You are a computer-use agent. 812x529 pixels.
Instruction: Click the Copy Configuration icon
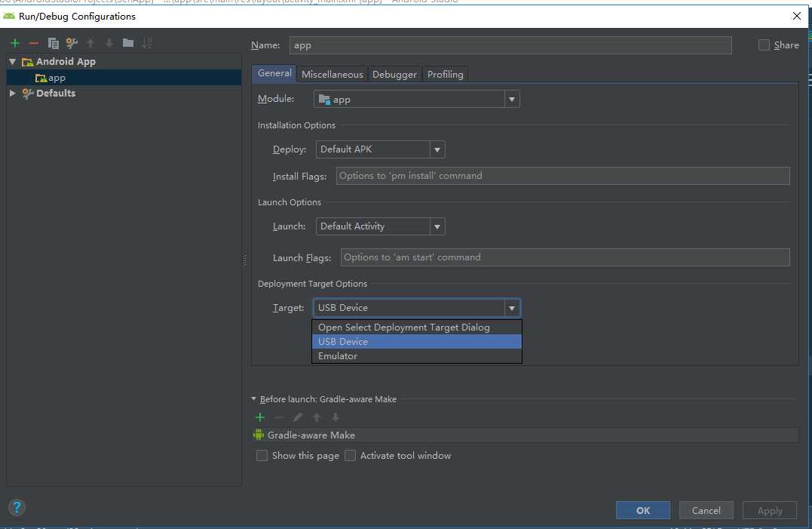coord(53,43)
